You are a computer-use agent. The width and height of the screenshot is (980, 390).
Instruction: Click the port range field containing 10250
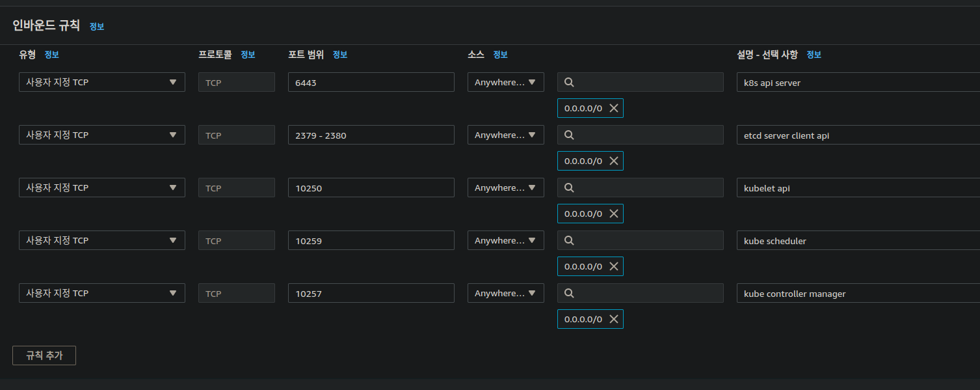point(371,188)
